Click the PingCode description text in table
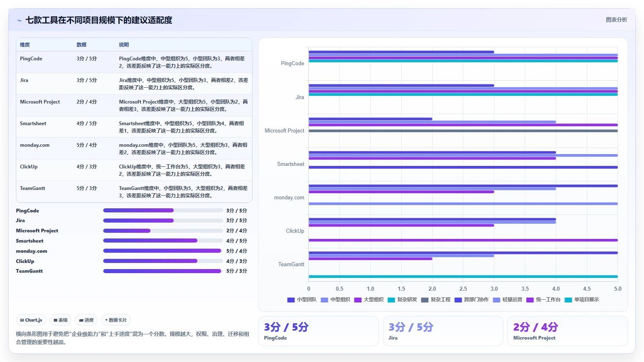644x362 pixels. [x=182, y=62]
